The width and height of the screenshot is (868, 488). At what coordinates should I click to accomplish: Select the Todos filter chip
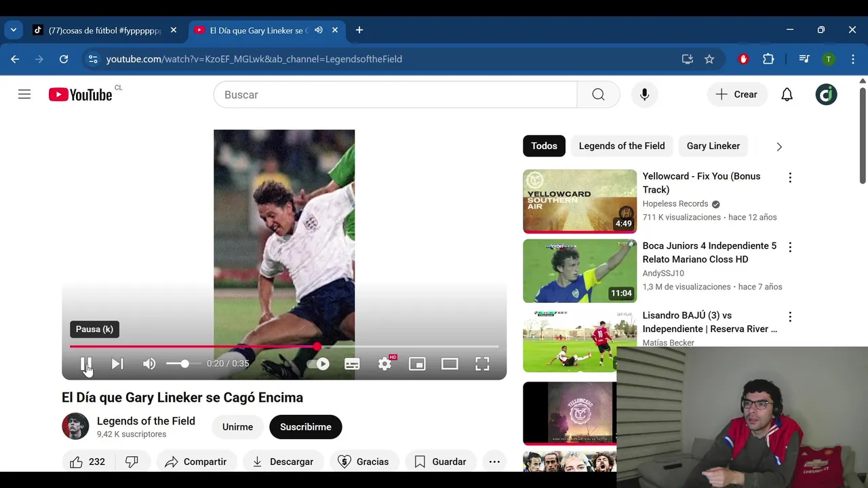point(544,146)
